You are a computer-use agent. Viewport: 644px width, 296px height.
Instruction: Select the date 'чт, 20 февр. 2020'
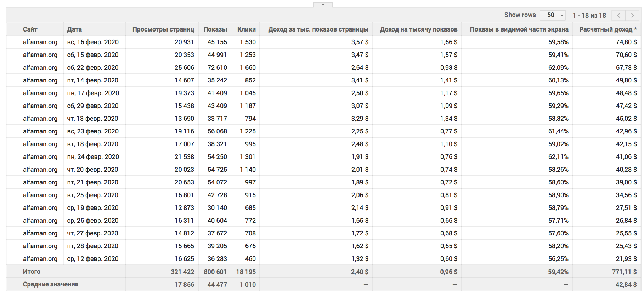click(x=93, y=170)
